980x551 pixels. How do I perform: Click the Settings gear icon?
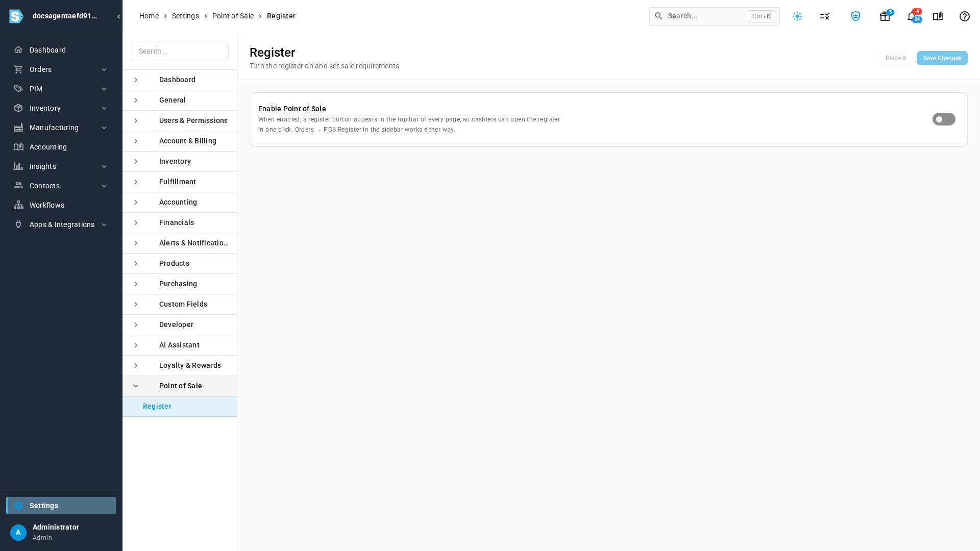tap(18, 506)
